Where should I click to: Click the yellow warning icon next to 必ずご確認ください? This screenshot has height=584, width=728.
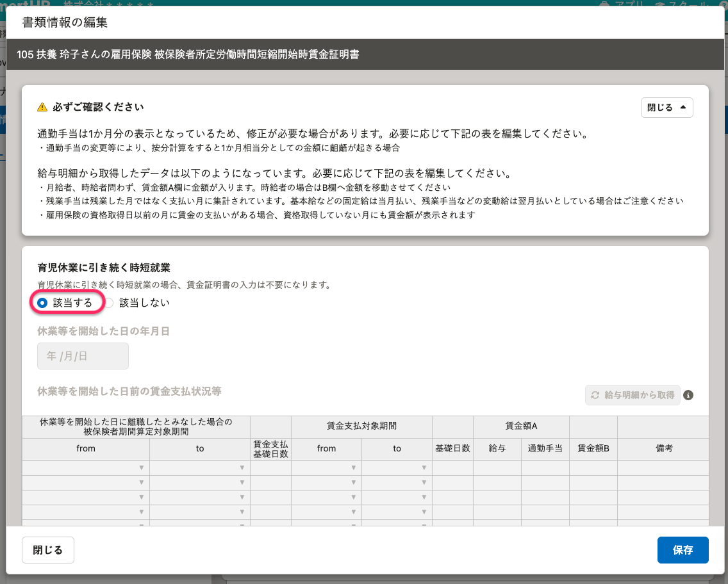[x=42, y=107]
